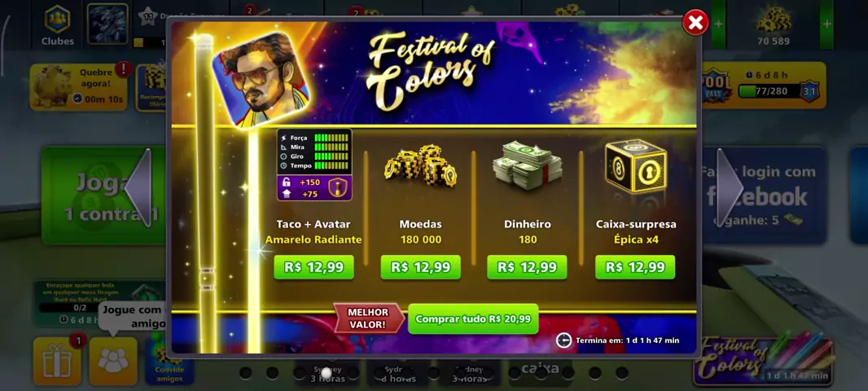Viewport: 868px width, 391px height.
Task: Close the Festival of Colors offer popup
Action: [695, 23]
